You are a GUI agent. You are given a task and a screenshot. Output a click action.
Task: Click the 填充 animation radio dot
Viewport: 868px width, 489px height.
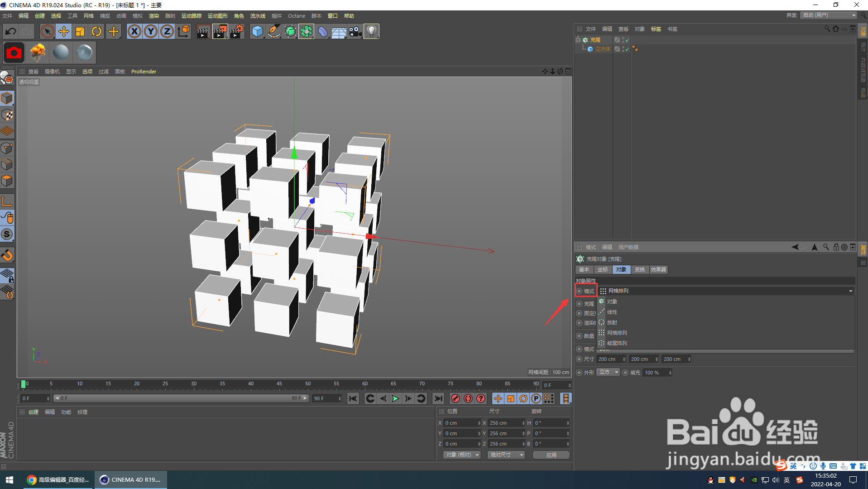(x=625, y=373)
